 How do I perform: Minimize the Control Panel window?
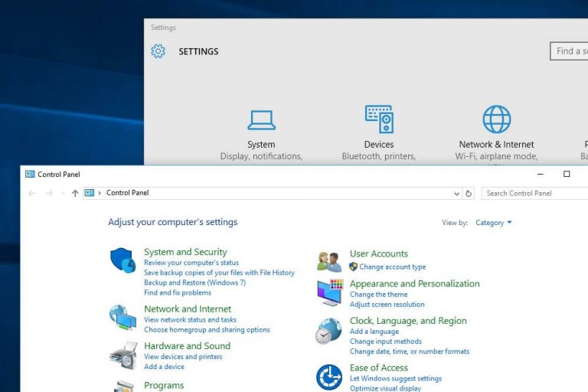(541, 174)
